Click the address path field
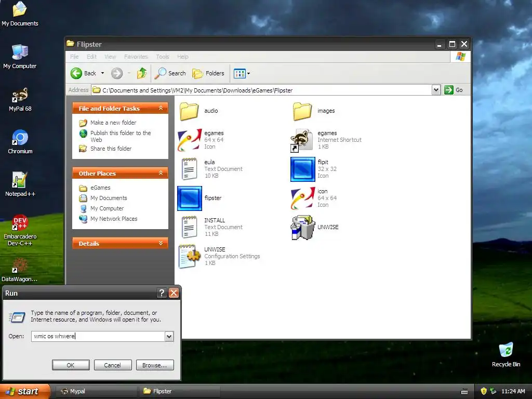532x399 pixels. pos(261,90)
